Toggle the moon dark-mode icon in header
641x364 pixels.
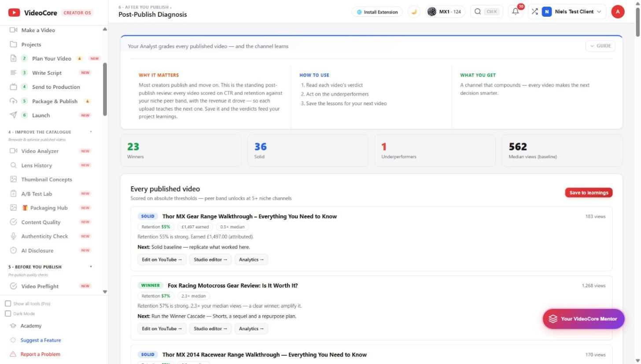click(x=414, y=12)
